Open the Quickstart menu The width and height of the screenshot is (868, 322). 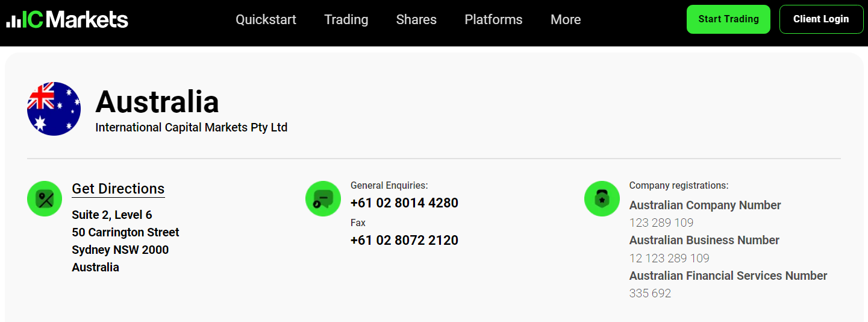tap(266, 19)
